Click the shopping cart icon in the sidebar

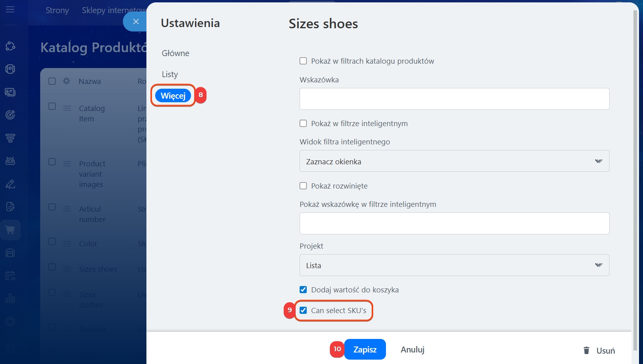click(10, 230)
